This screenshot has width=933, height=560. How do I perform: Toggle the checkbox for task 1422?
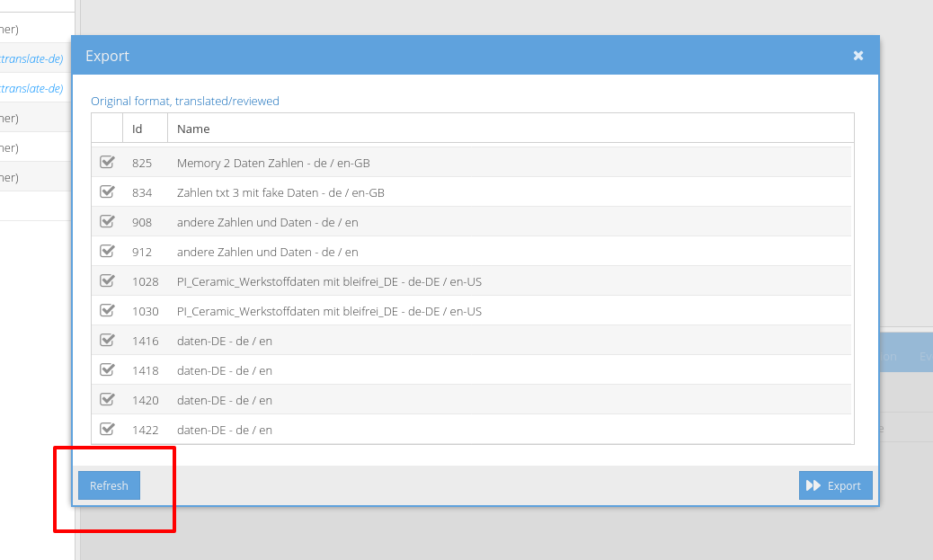tap(107, 430)
